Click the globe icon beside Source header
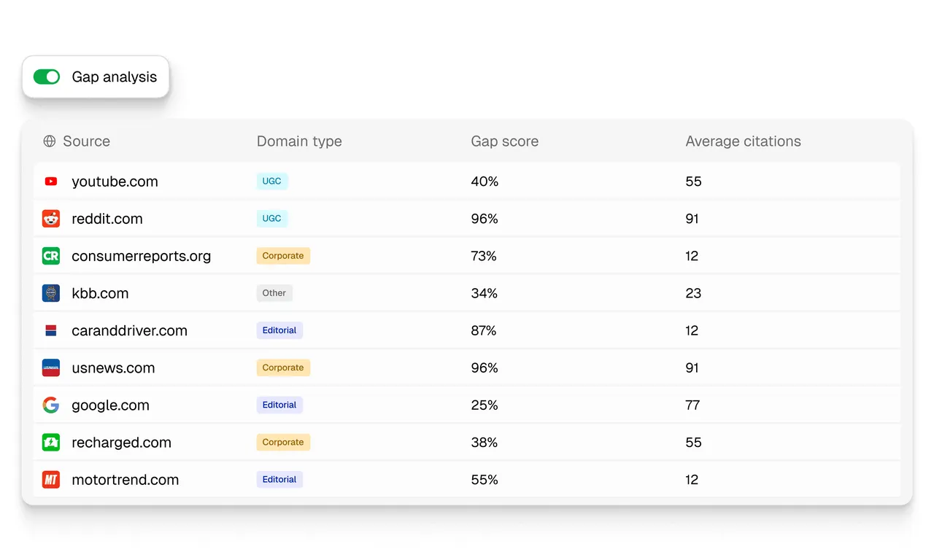This screenshot has height=560, width=934. pos(50,141)
